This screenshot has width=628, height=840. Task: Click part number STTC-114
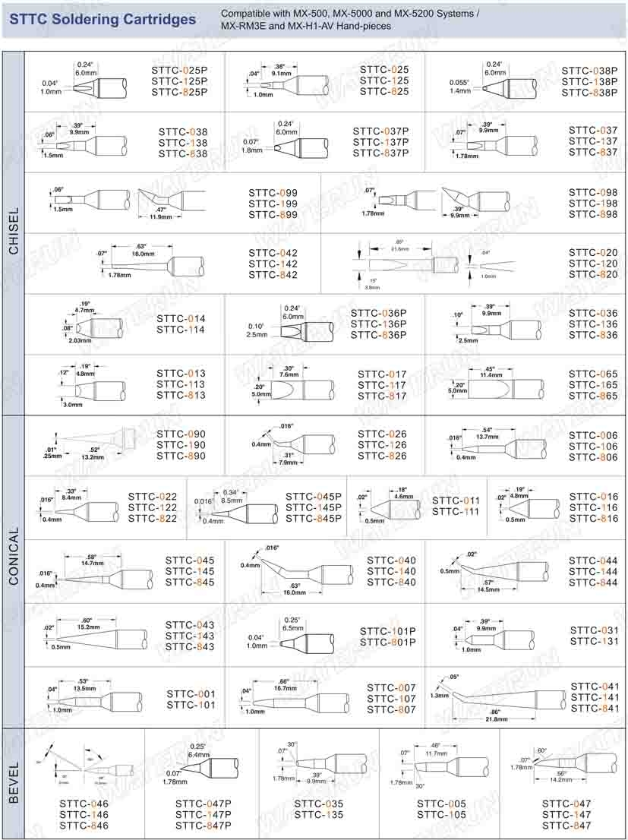tap(181, 330)
